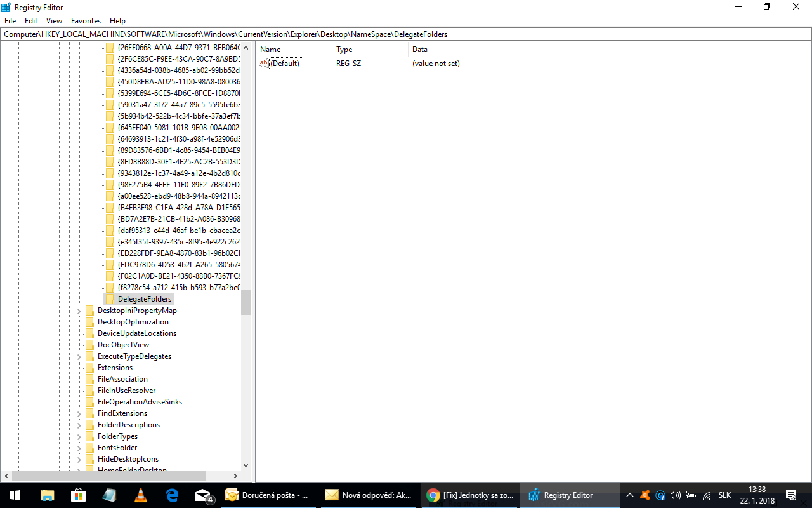The height and width of the screenshot is (508, 812).
Task: Click the tree horizontal scroll right arrow
Action: [x=235, y=476]
